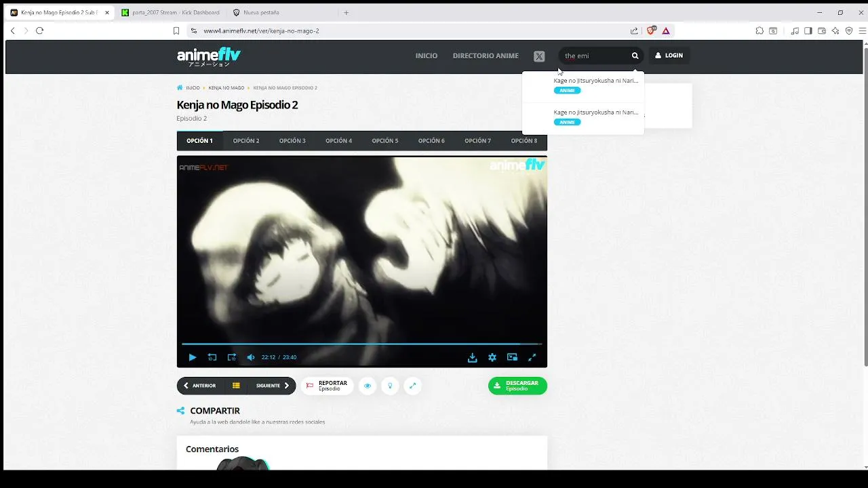Screen dimensions: 868x488
Task: Open Brave Rewards triangle icon
Action: coord(666,30)
